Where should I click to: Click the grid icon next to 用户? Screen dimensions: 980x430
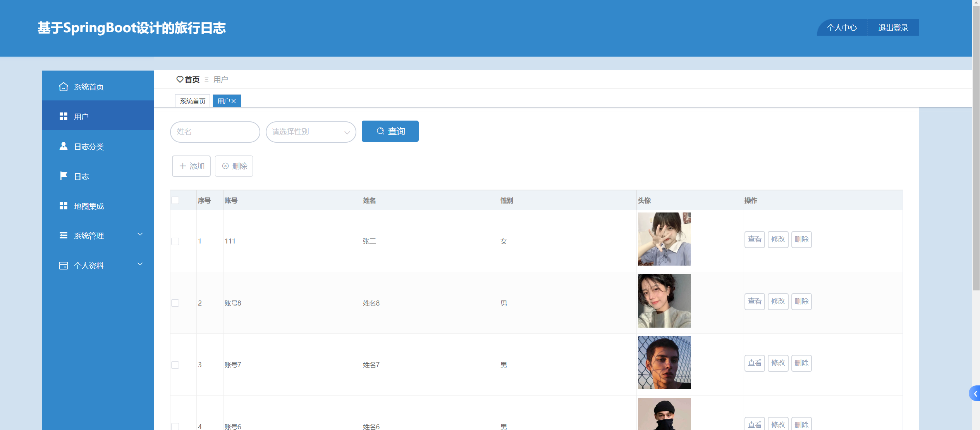(x=64, y=116)
